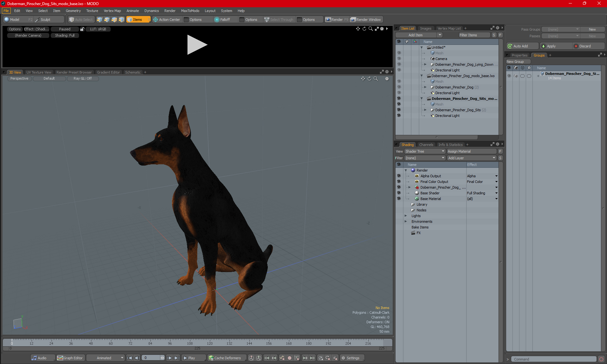Screen dimensions: 607x364
Task: Jump to last frame
Action: (177, 358)
